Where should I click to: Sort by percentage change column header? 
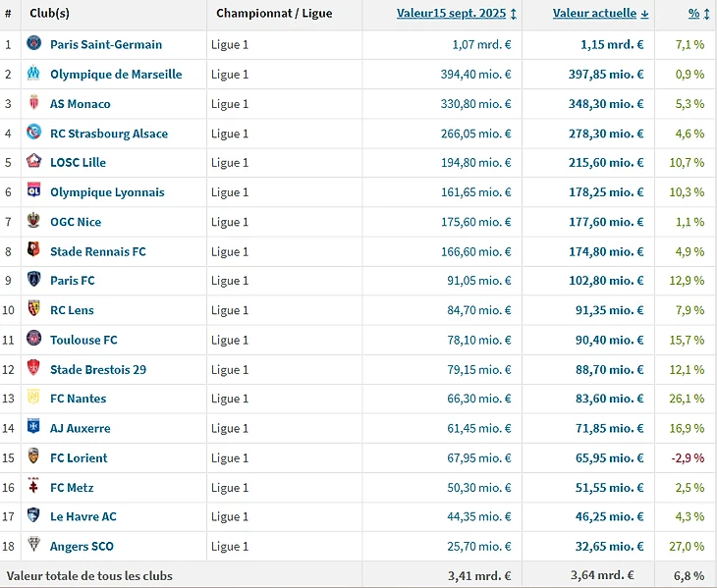click(x=693, y=14)
